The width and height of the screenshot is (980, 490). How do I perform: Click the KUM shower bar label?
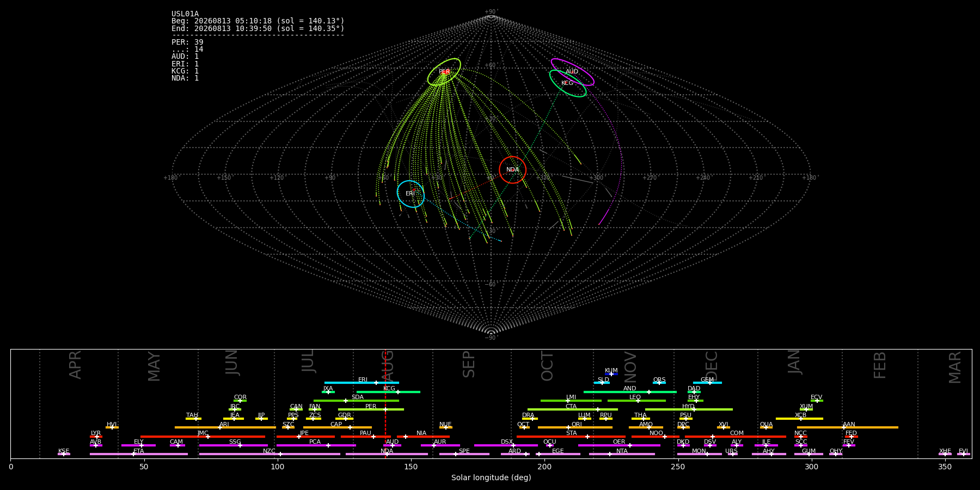coord(611,371)
